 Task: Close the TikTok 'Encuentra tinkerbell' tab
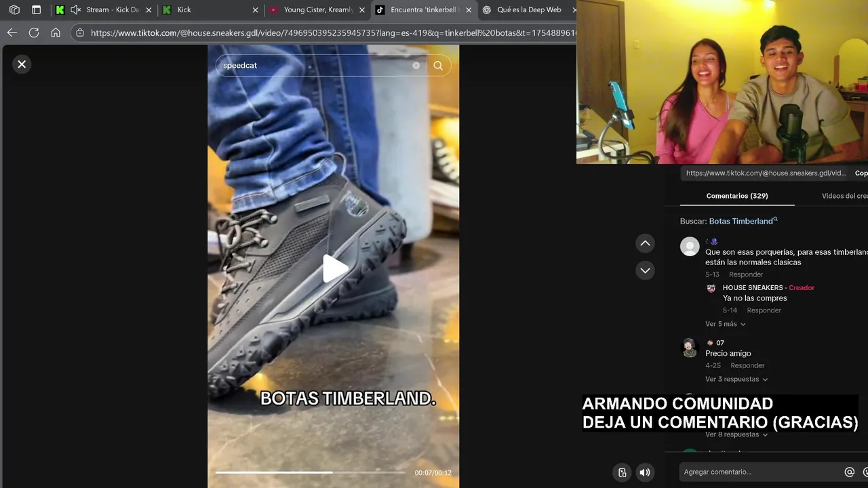(468, 10)
